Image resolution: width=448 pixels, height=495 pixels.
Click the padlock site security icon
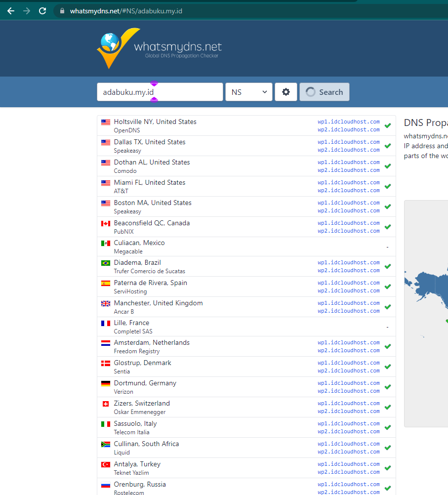(x=62, y=11)
